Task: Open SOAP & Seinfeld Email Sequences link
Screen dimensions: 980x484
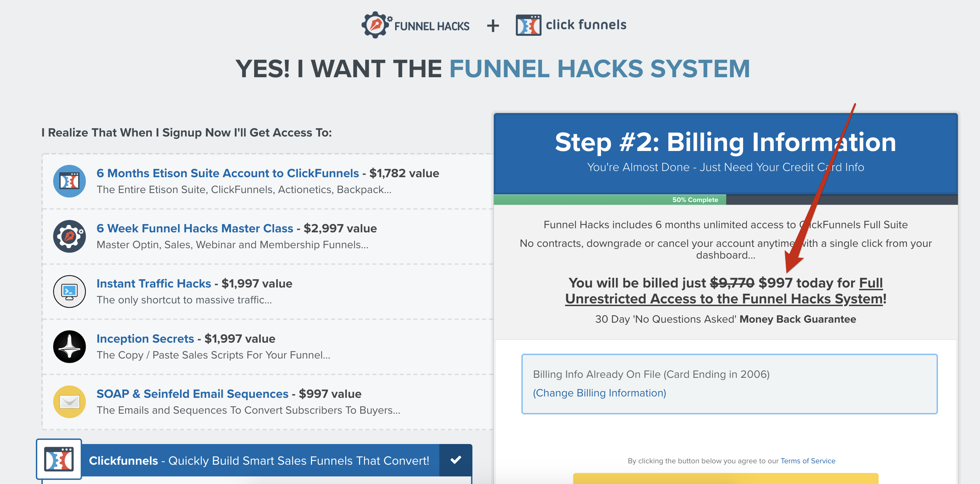Action: tap(192, 394)
